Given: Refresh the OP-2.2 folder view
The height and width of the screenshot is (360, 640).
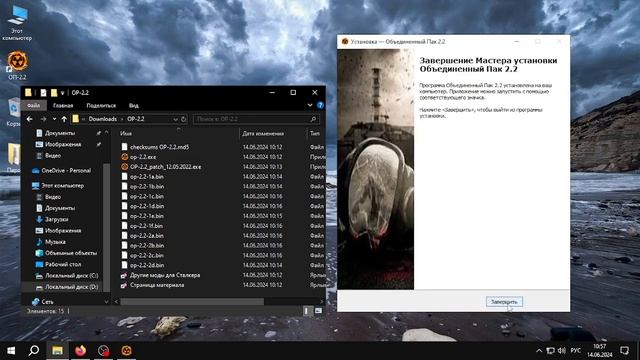Looking at the screenshot, I should pyautogui.click(x=183, y=119).
